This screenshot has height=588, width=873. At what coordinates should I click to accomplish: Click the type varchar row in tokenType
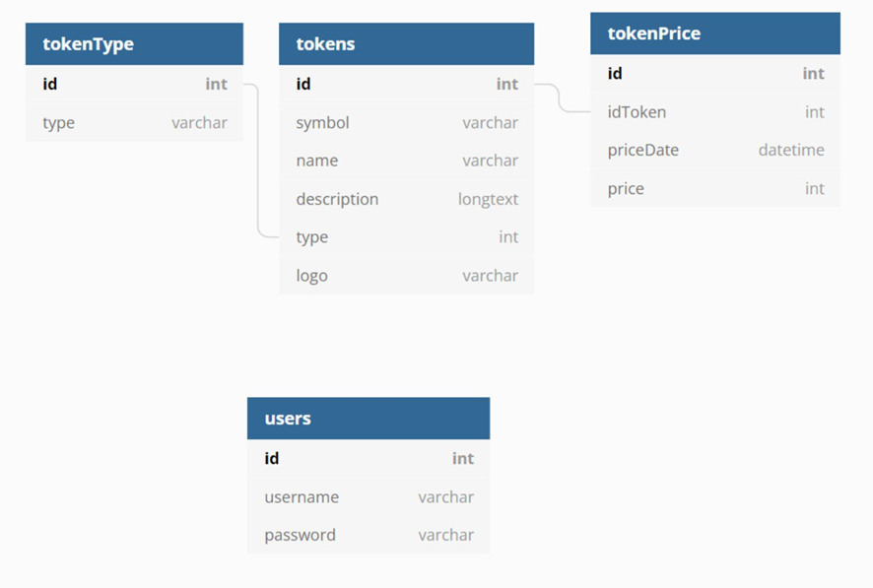coord(134,122)
